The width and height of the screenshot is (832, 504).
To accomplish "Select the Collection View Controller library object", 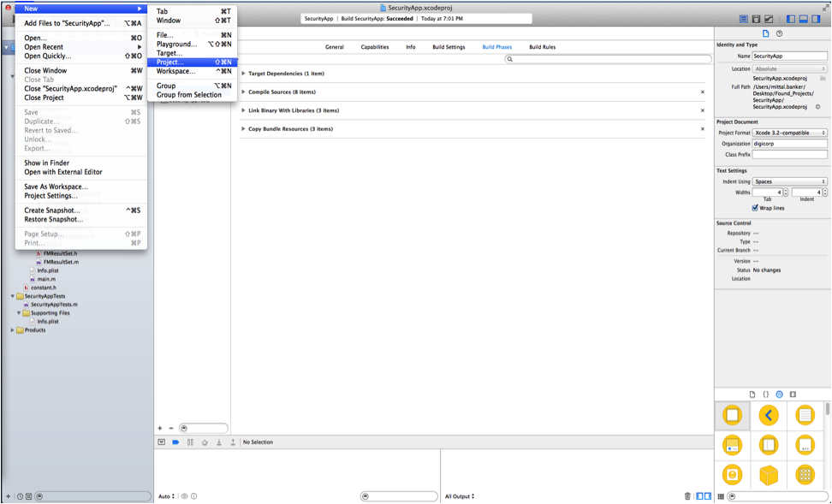I will coord(805,474).
